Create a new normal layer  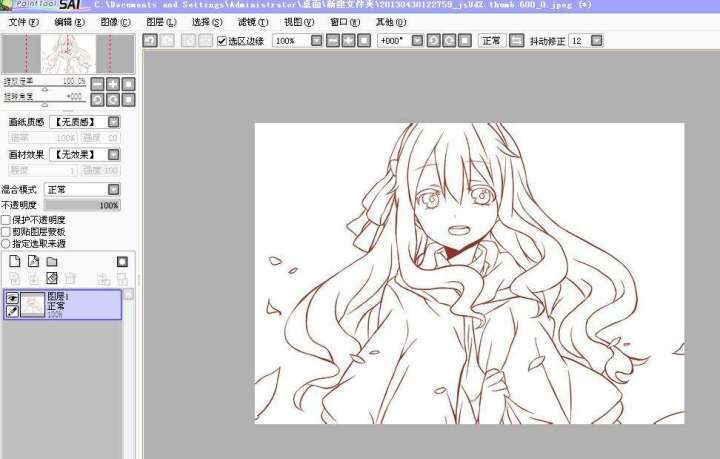[x=15, y=261]
